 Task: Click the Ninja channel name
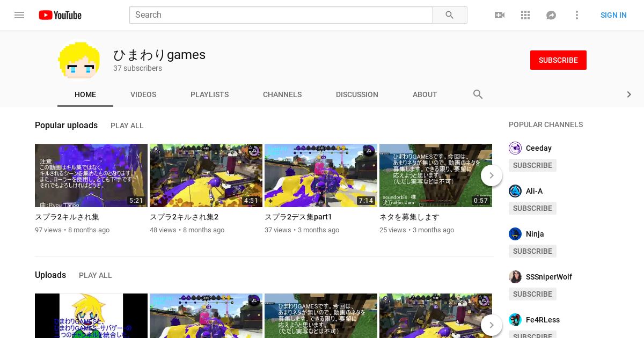535,234
